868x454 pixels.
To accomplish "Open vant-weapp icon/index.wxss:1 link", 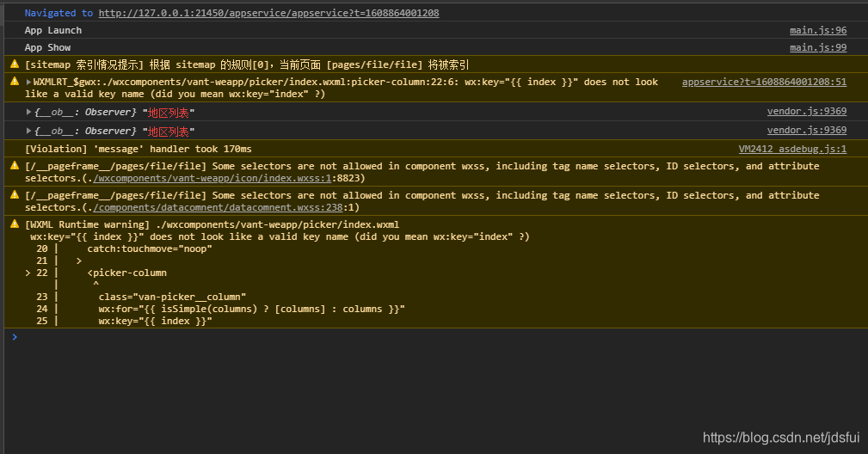I will pyautogui.click(x=212, y=178).
